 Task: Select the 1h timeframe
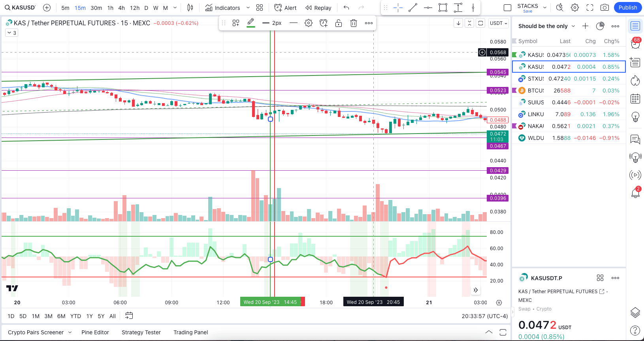click(x=110, y=8)
